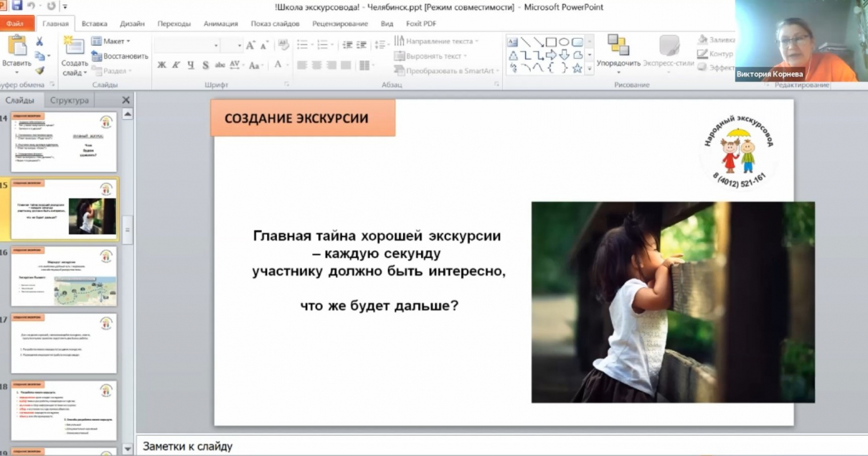The height and width of the screenshot is (456, 868).
Task: Toggle strikethrough (abc) formatting
Action: pos(220,65)
